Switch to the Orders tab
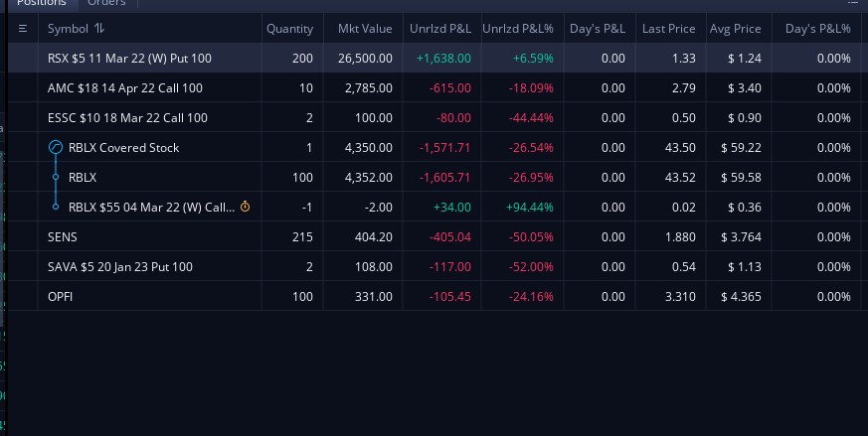Viewport: 868px width, 436px height. tap(106, 3)
